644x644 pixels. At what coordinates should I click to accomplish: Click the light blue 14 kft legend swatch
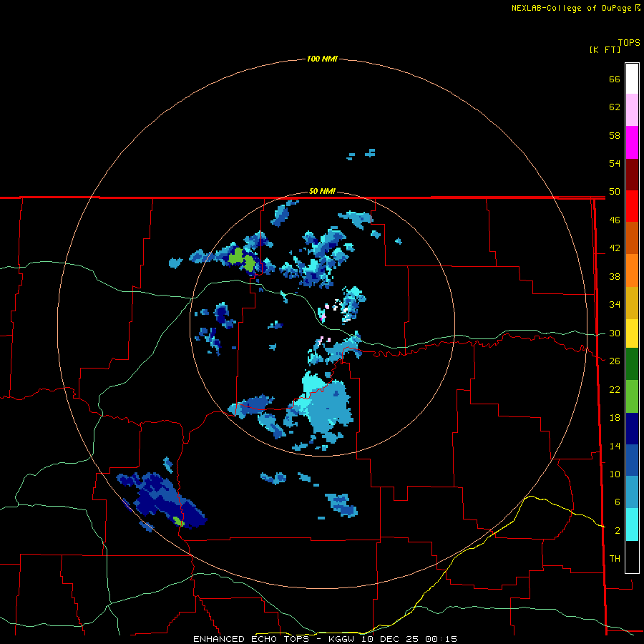point(632,492)
